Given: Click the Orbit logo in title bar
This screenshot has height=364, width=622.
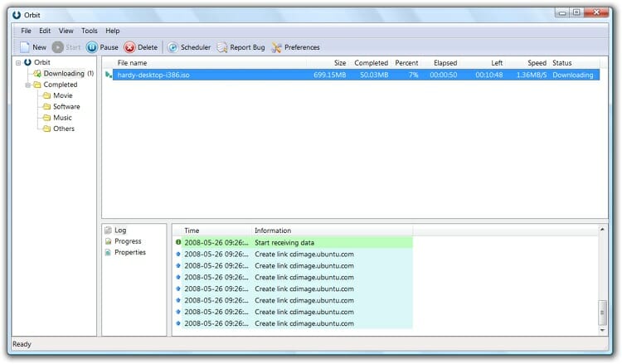Looking at the screenshot, I should click(17, 15).
